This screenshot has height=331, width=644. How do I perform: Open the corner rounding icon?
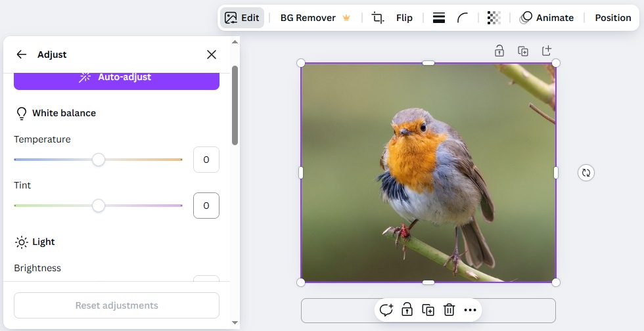point(463,18)
